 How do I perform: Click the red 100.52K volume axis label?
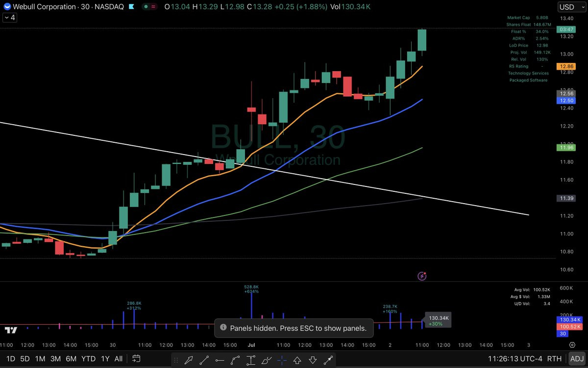(569, 326)
